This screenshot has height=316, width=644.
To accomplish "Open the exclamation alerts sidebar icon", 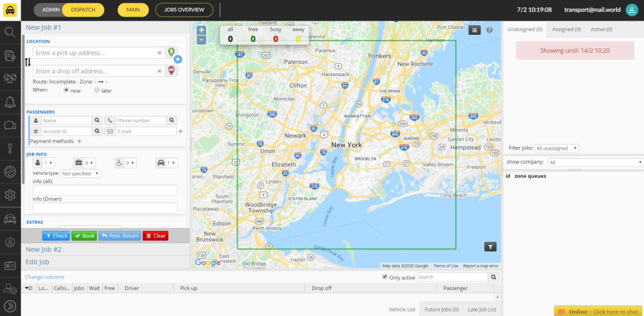I will pos(10,148).
